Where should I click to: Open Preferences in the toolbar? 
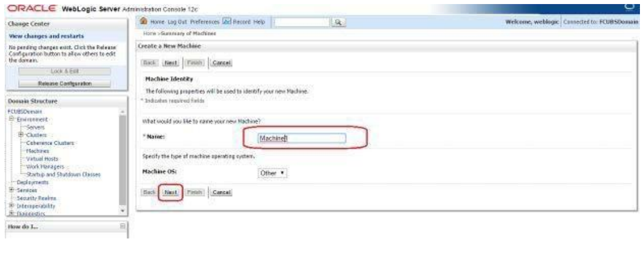click(205, 22)
